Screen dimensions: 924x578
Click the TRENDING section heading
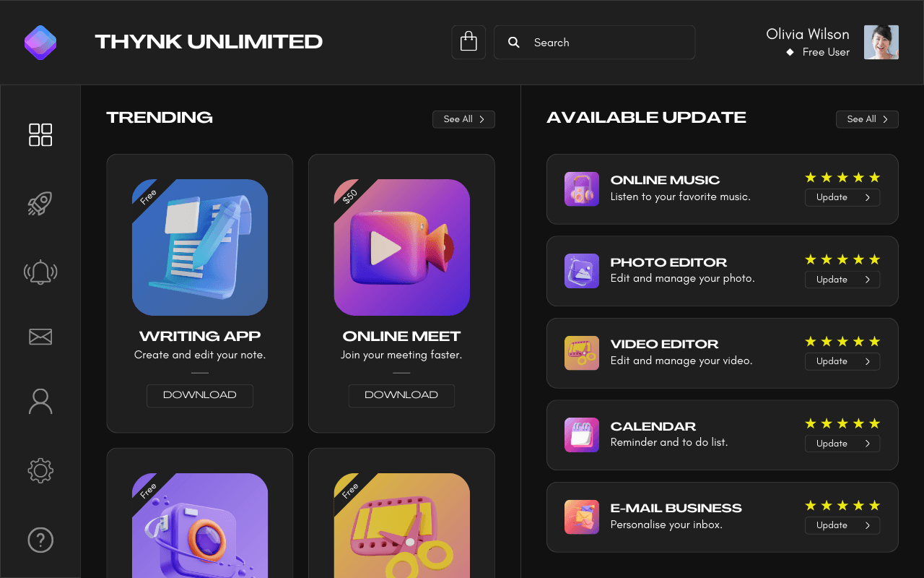[160, 118]
